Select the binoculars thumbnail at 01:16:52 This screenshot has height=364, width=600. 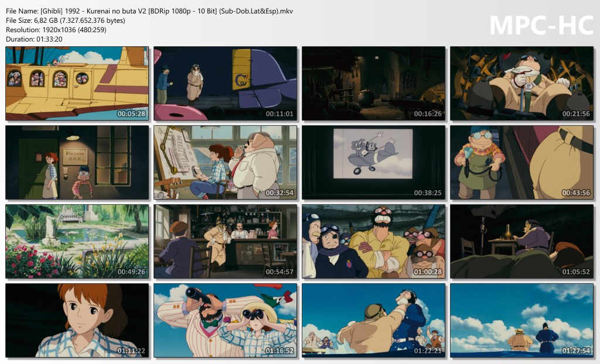click(x=226, y=321)
